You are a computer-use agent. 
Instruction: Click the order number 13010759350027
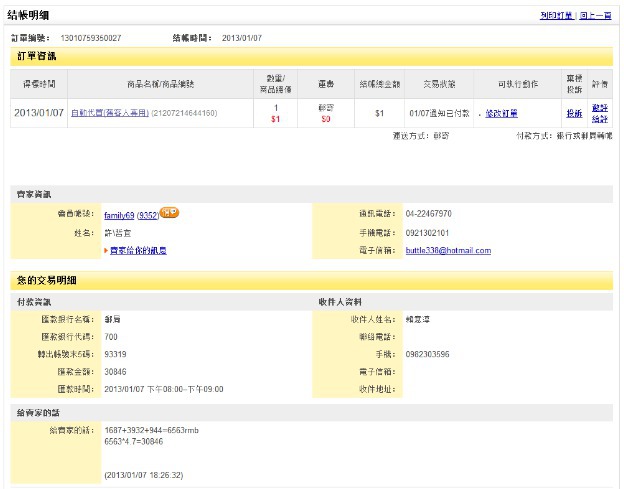click(91, 38)
